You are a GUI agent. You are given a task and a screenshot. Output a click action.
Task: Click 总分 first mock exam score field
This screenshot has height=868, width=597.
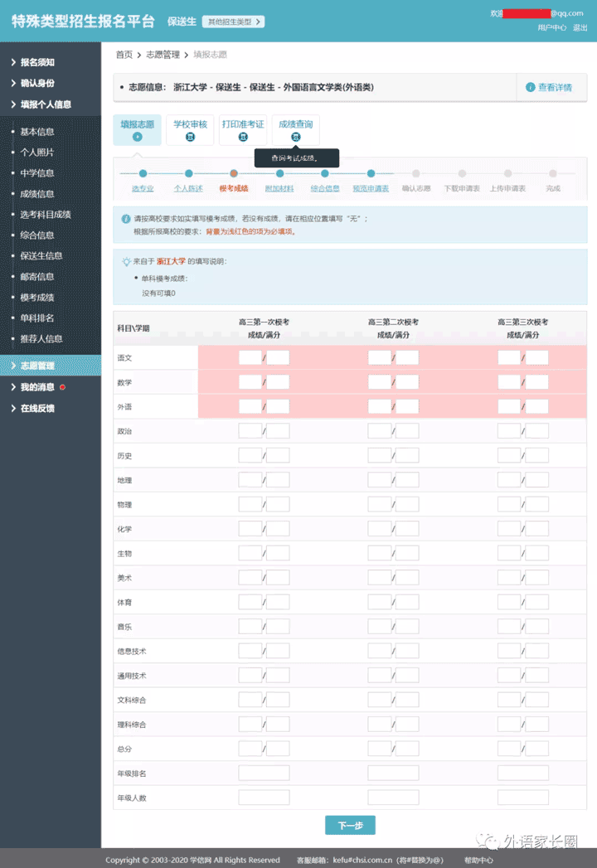tap(250, 749)
